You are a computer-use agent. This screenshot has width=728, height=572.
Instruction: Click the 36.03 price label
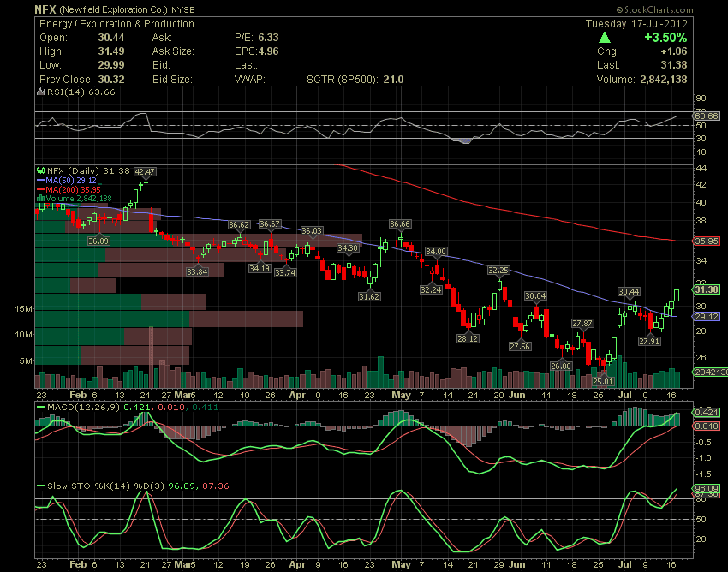[x=312, y=230]
